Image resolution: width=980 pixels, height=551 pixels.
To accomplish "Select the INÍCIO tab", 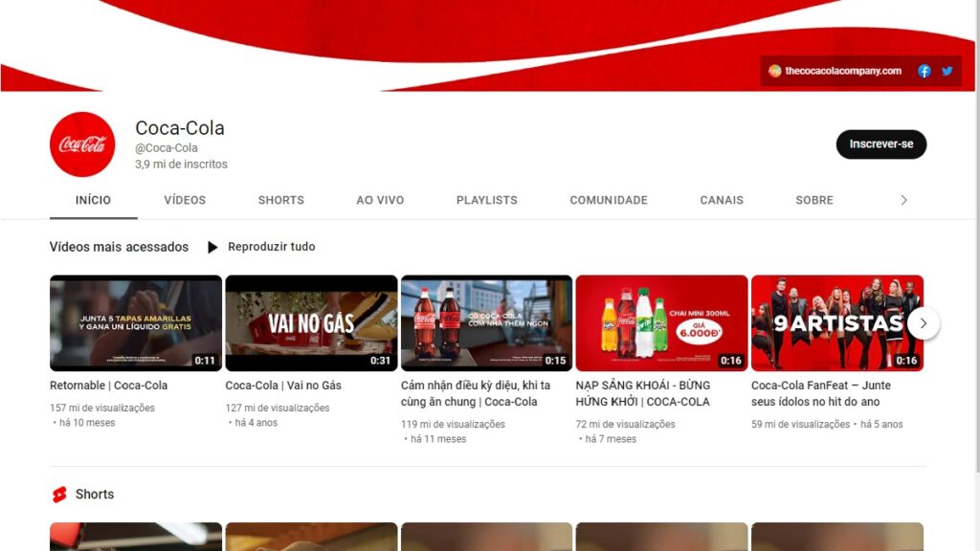I will [x=93, y=201].
